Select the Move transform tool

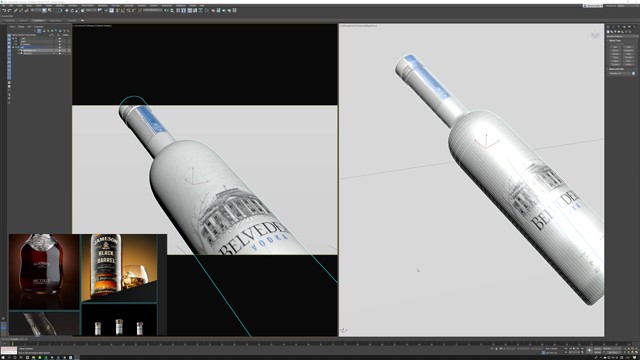point(67,10)
